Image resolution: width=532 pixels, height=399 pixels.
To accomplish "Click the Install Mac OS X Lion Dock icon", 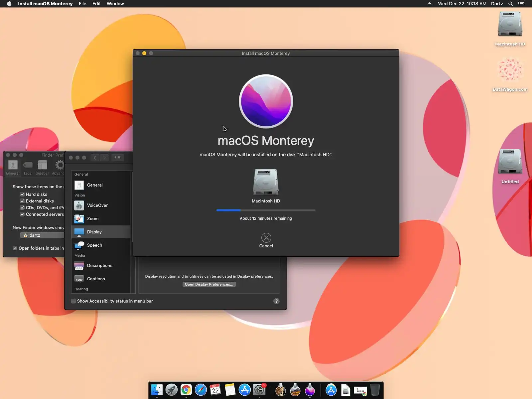I will 281,390.
